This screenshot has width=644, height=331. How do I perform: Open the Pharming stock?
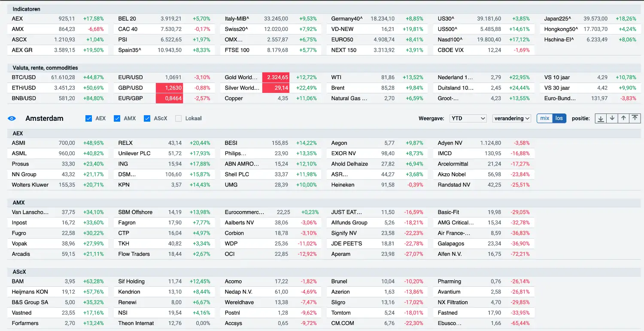pyautogui.click(x=450, y=282)
